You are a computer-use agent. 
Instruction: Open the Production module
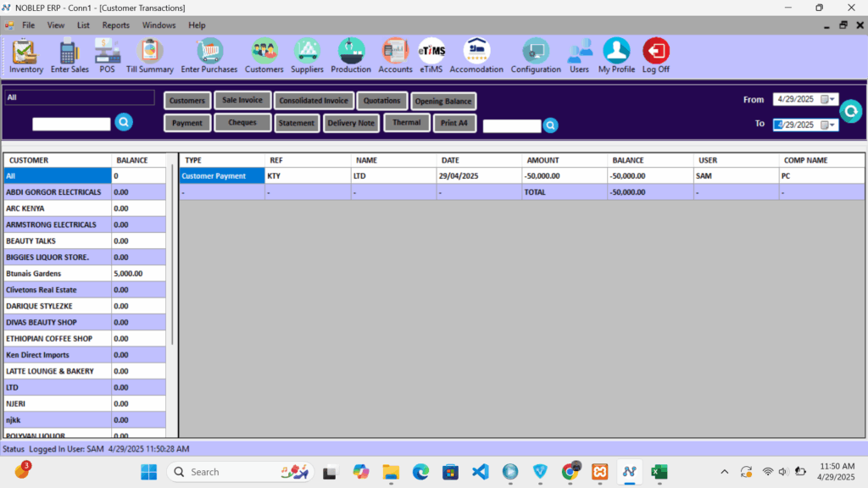click(x=350, y=55)
